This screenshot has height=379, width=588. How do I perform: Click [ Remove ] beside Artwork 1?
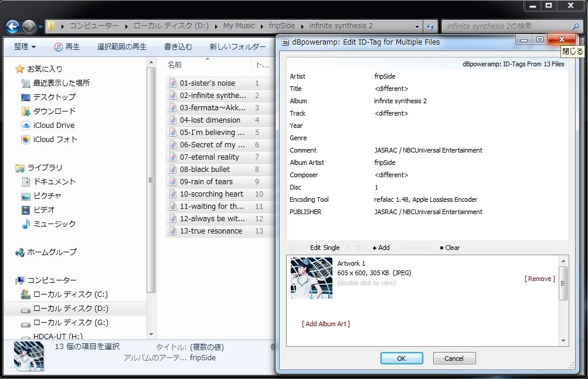click(x=539, y=279)
